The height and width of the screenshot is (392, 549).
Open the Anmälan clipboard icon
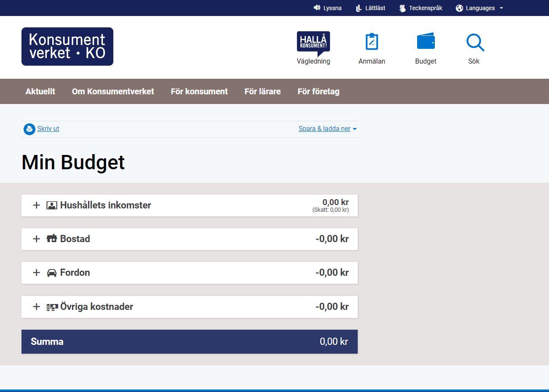(x=372, y=42)
